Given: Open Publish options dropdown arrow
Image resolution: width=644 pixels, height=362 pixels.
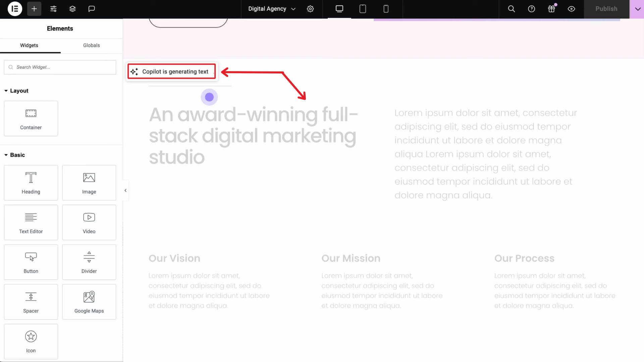Looking at the screenshot, I should coord(638,9).
